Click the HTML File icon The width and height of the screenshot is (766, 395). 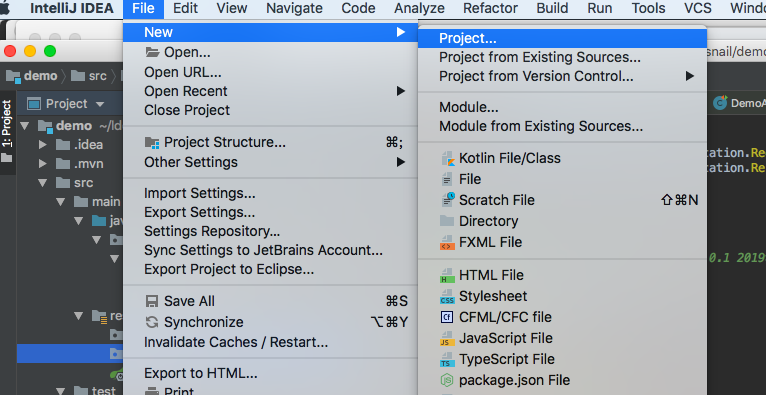[x=447, y=276]
